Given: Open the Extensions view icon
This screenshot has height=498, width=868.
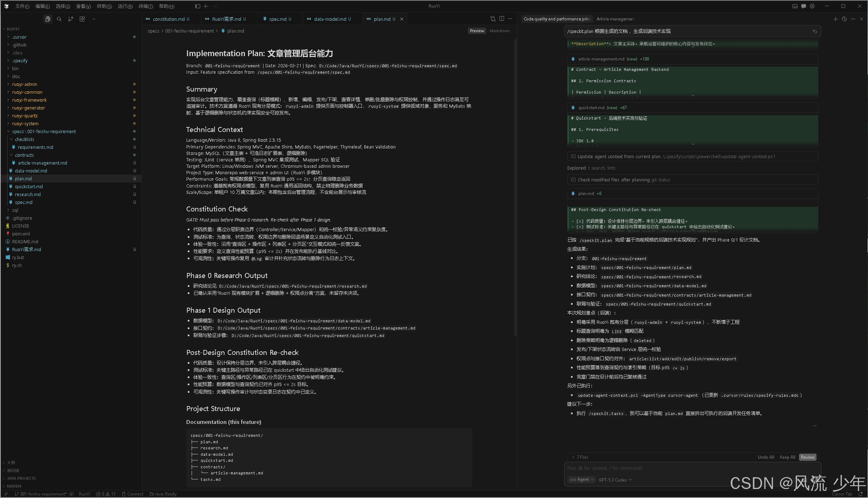Looking at the screenshot, I should (82, 19).
